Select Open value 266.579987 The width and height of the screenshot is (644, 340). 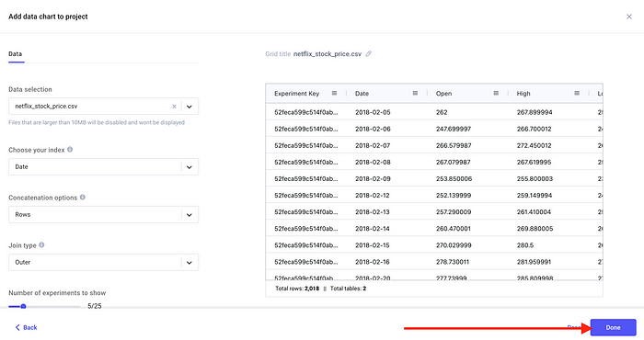coord(454,145)
